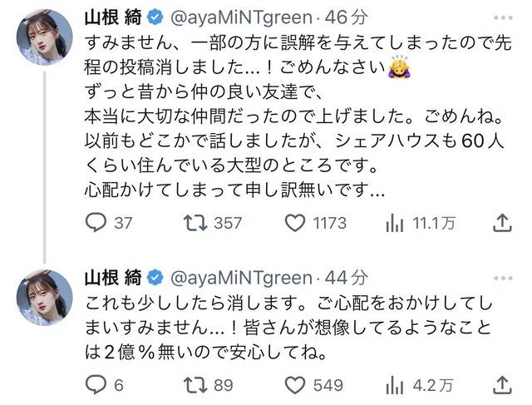Open the second tweet's profile avatar
This screenshot has height=405, width=532.
pos(44,298)
